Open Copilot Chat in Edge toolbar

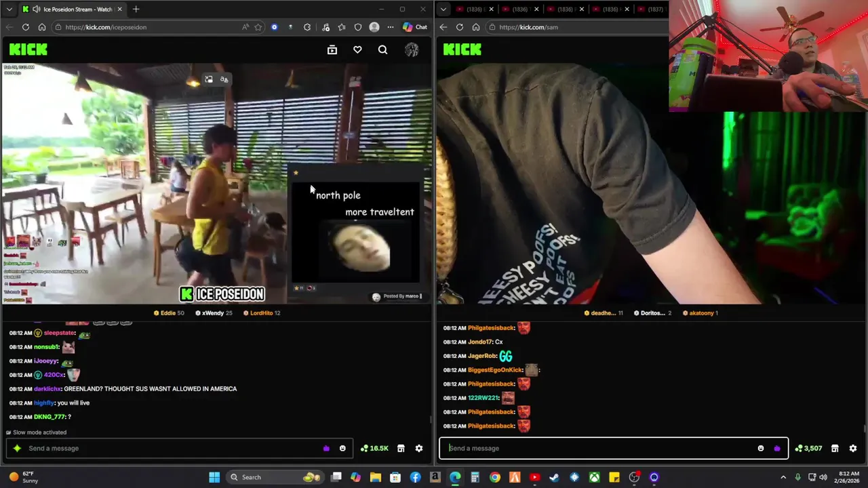(415, 27)
